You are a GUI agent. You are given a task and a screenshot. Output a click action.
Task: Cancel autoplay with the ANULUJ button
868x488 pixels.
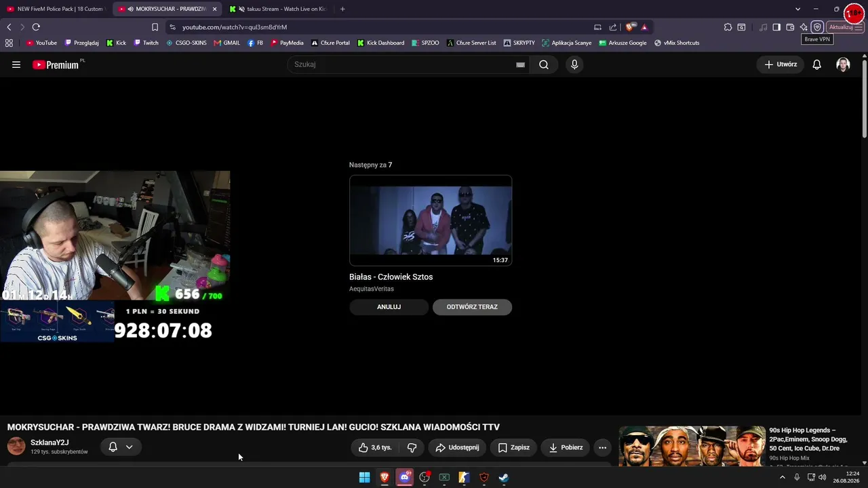click(x=389, y=307)
